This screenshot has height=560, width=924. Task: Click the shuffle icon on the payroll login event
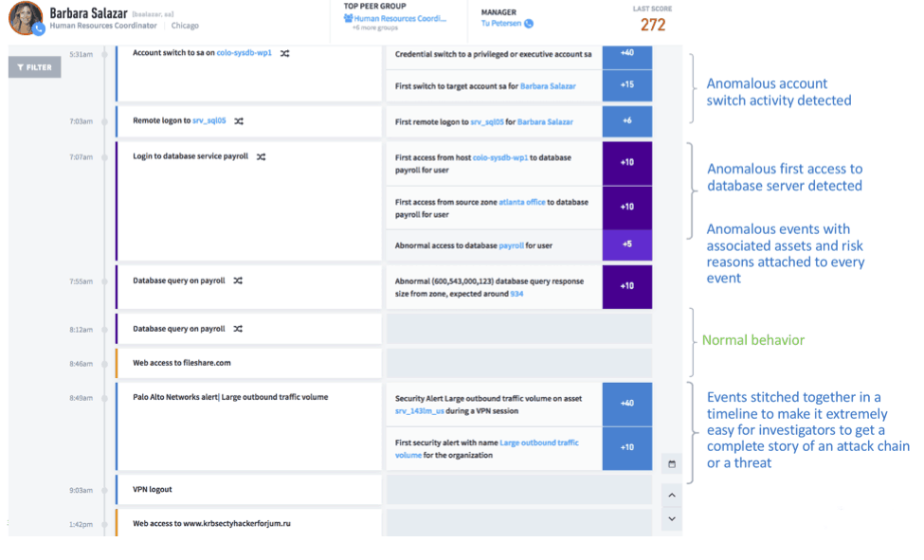click(261, 157)
